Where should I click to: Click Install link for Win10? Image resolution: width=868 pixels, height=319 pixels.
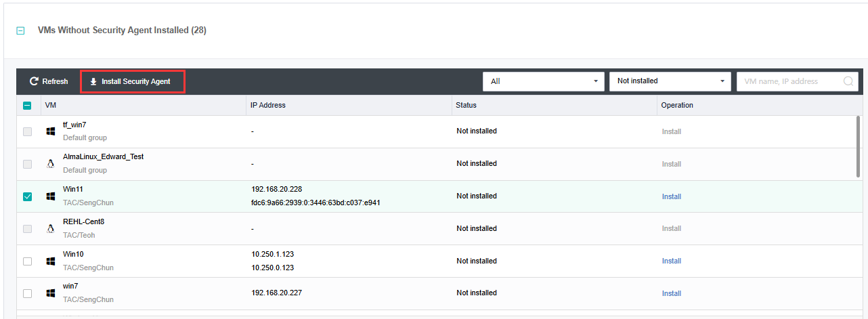click(671, 261)
